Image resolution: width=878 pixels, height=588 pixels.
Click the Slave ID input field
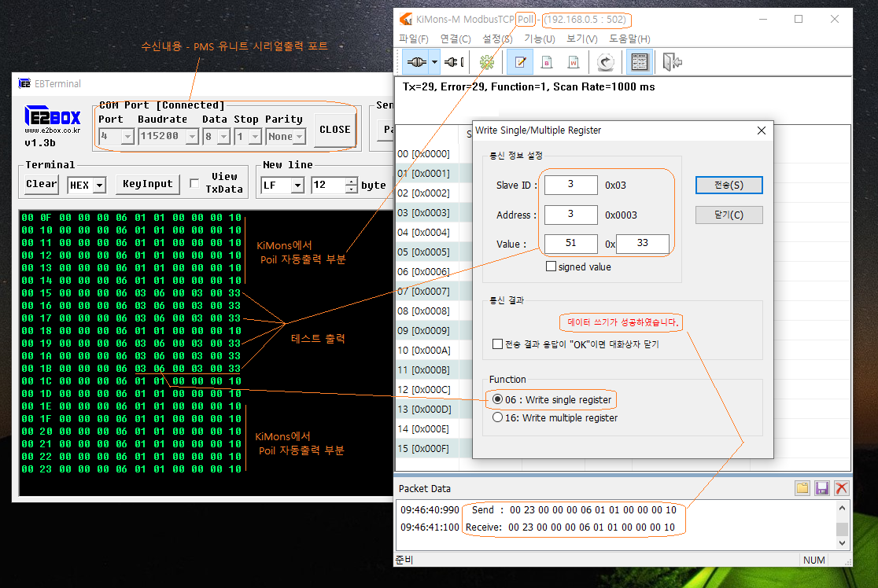click(570, 185)
